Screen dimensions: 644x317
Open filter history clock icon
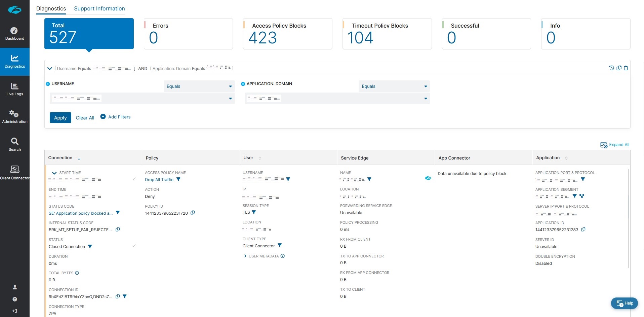611,68
